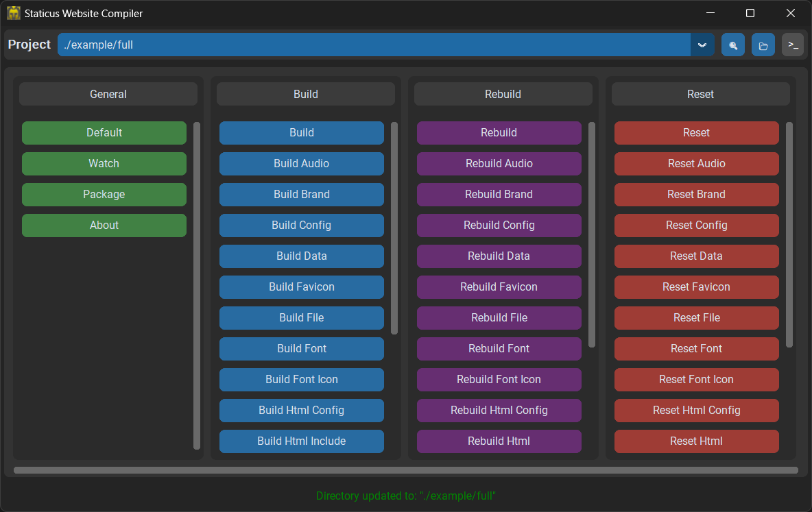The height and width of the screenshot is (512, 812).
Task: Run Reset Brand
Action: tap(697, 195)
